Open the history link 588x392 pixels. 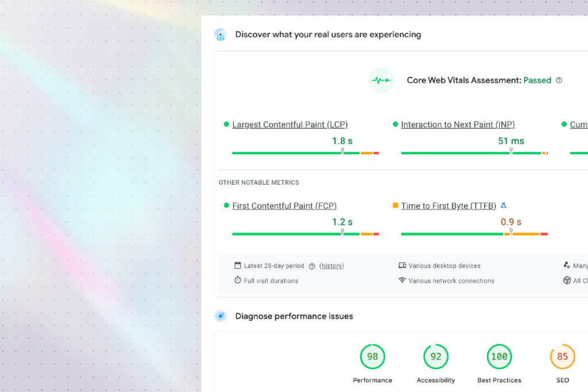click(x=332, y=266)
